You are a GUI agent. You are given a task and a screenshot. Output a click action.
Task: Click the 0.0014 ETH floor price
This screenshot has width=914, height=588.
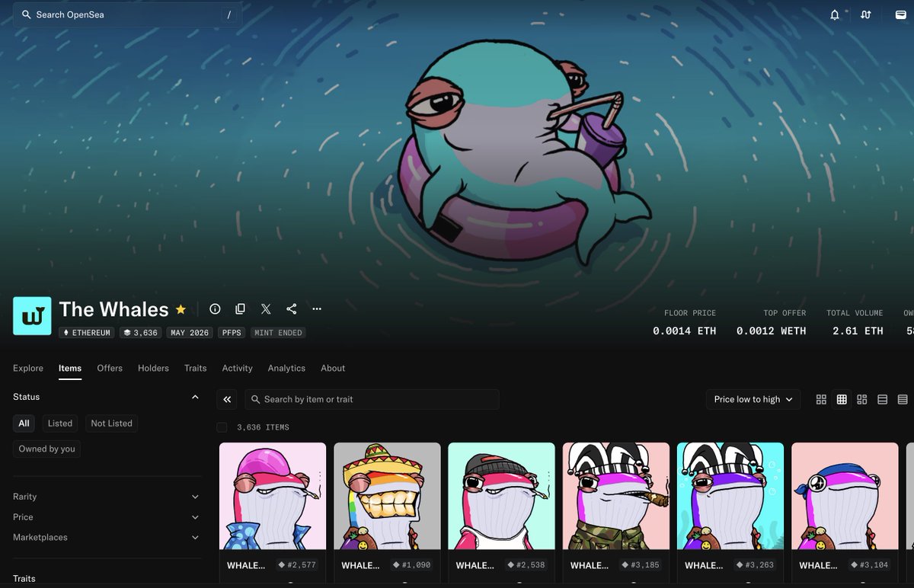(x=684, y=331)
